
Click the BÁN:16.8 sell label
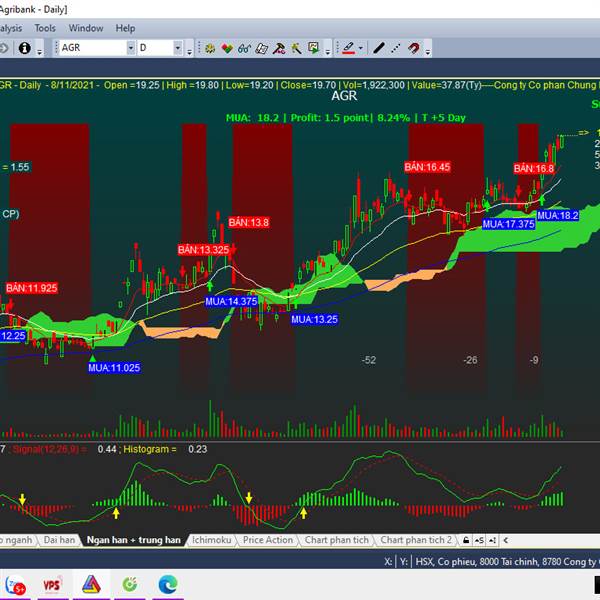pos(534,168)
